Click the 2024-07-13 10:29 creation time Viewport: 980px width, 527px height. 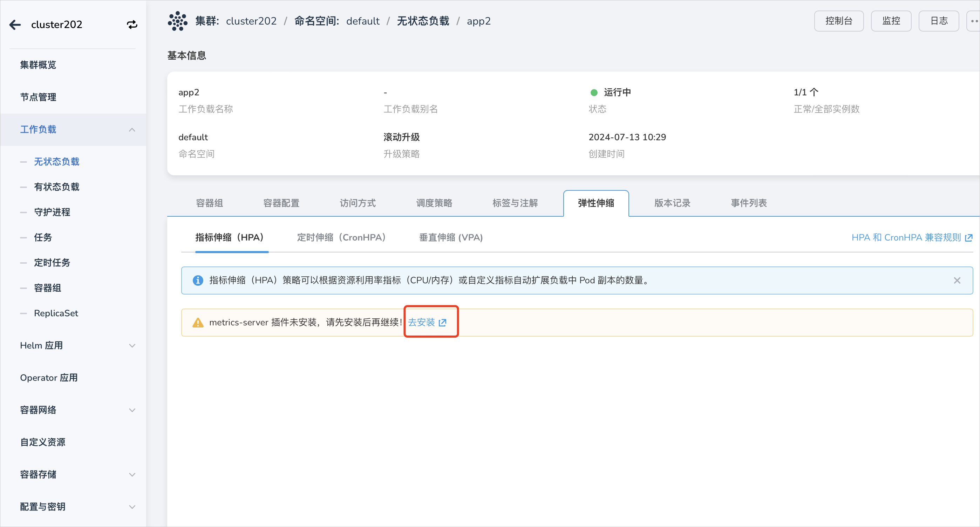627,137
